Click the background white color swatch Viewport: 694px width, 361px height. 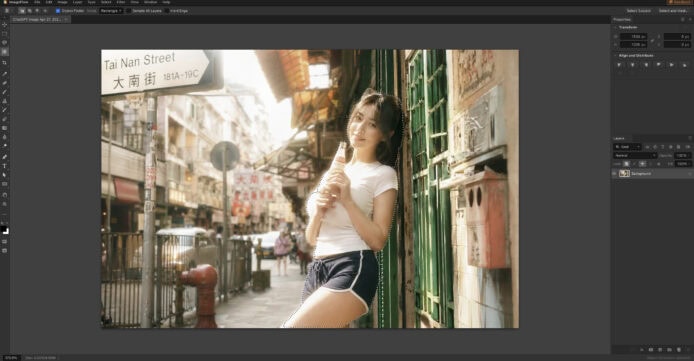[6, 232]
